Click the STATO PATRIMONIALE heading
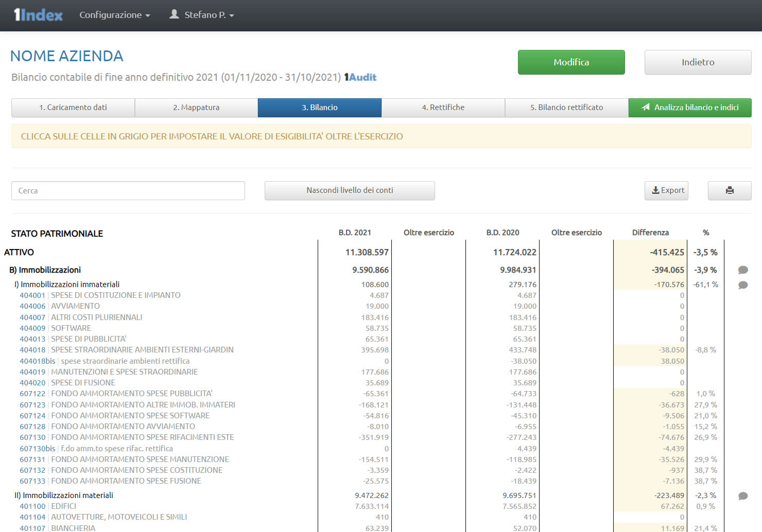 57,234
